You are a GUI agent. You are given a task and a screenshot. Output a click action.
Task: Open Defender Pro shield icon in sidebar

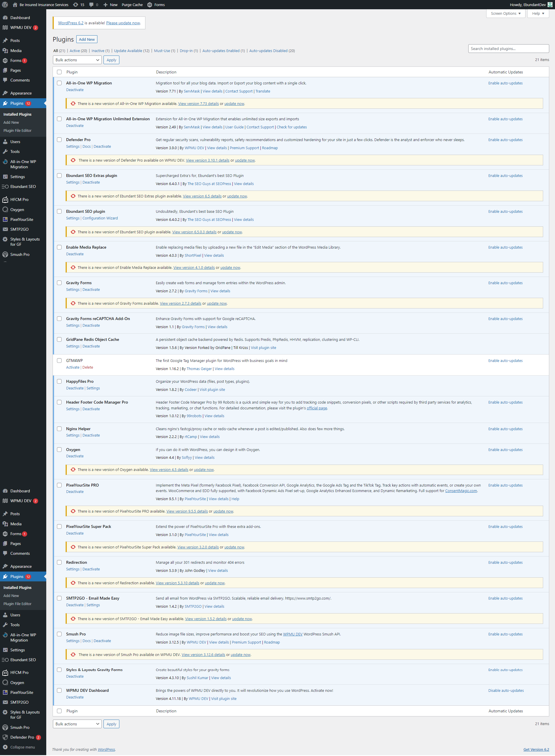pyautogui.click(x=5, y=737)
